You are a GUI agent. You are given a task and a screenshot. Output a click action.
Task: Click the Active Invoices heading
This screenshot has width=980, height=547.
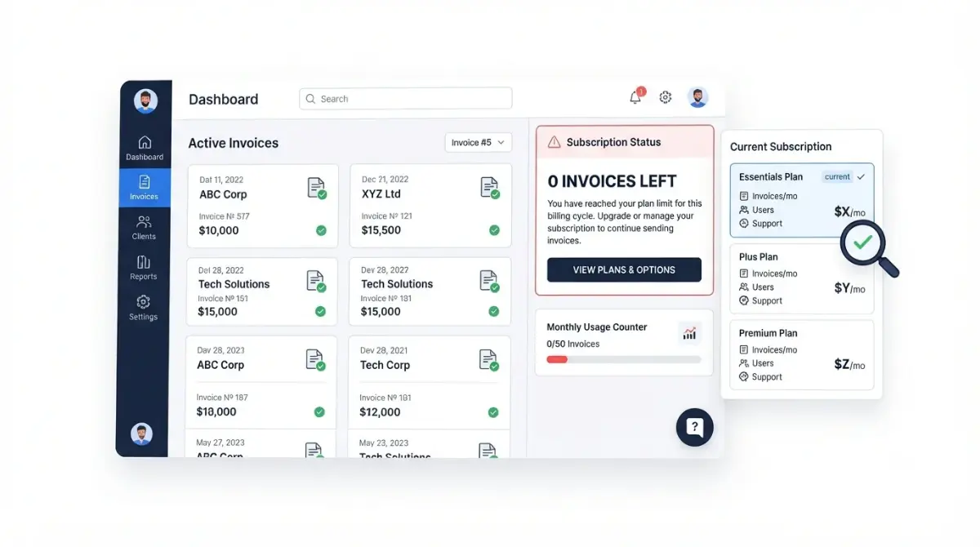pyautogui.click(x=233, y=143)
